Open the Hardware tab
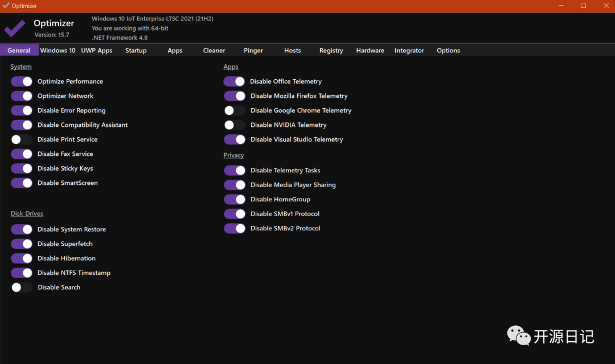The height and width of the screenshot is (364, 615). point(370,50)
